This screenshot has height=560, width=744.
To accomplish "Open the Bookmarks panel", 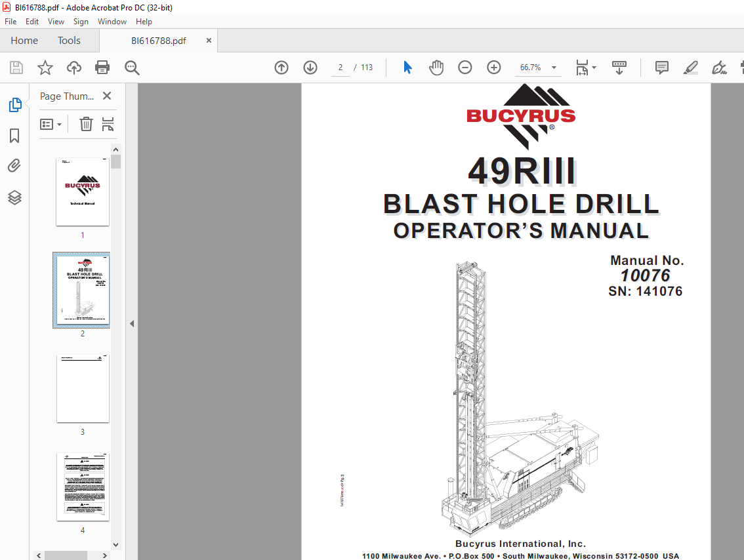I will 14,136.
